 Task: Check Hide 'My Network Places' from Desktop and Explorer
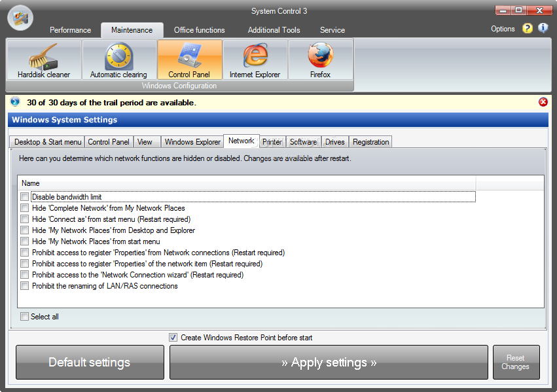coord(24,230)
